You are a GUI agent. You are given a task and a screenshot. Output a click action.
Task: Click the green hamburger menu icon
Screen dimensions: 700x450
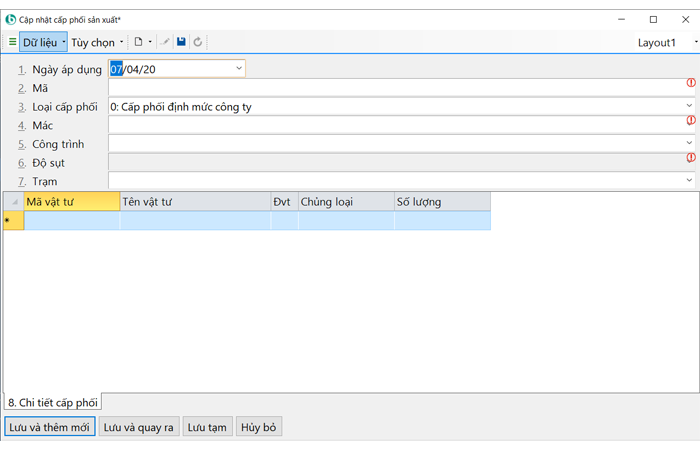(12, 43)
